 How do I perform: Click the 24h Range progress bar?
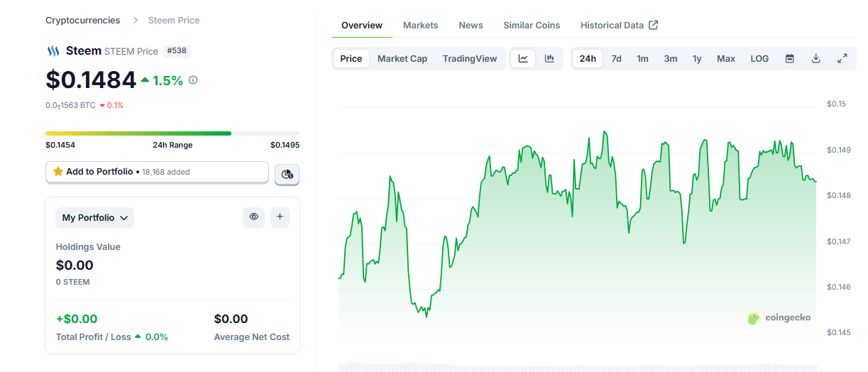pos(172,133)
